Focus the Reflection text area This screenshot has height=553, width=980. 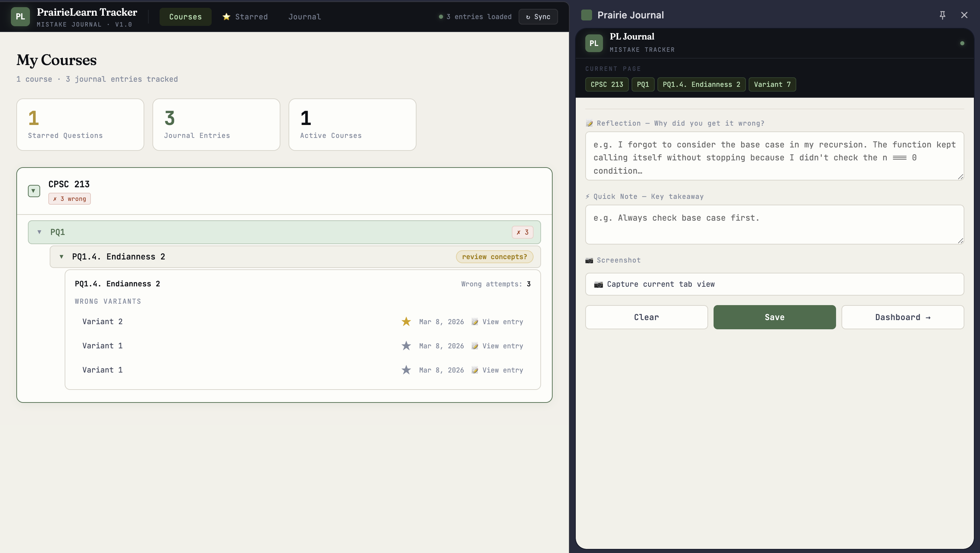tap(774, 156)
